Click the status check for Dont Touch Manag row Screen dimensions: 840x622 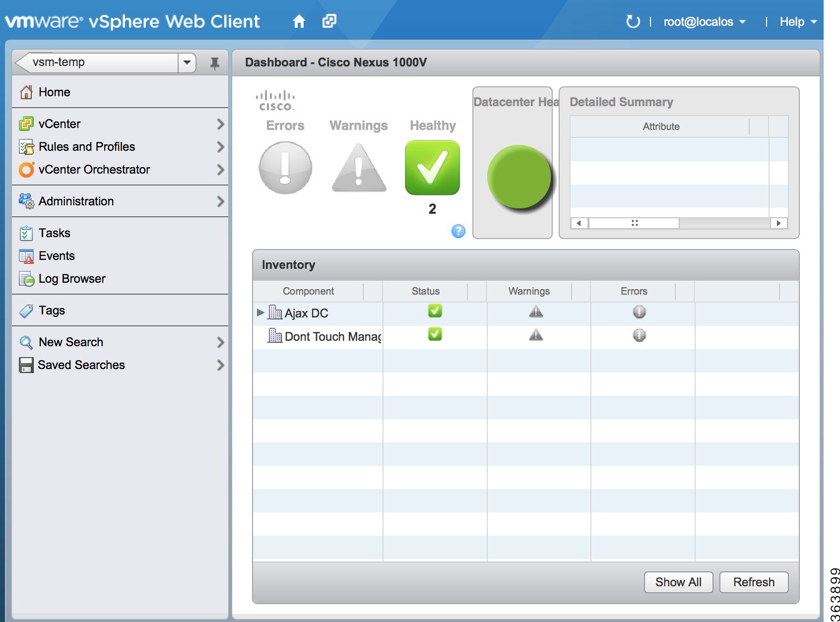tap(435, 334)
